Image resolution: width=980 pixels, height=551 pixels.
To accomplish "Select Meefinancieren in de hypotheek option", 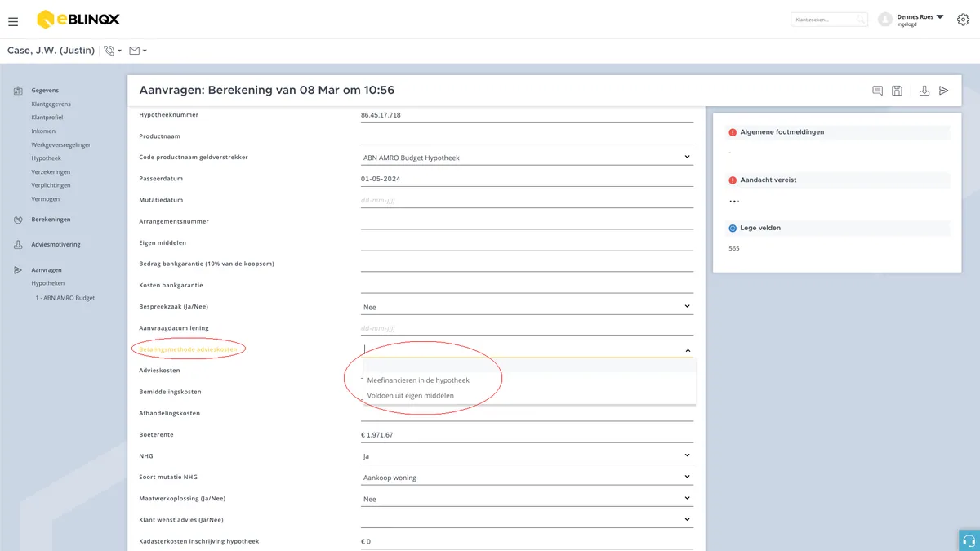I will 529,380.
